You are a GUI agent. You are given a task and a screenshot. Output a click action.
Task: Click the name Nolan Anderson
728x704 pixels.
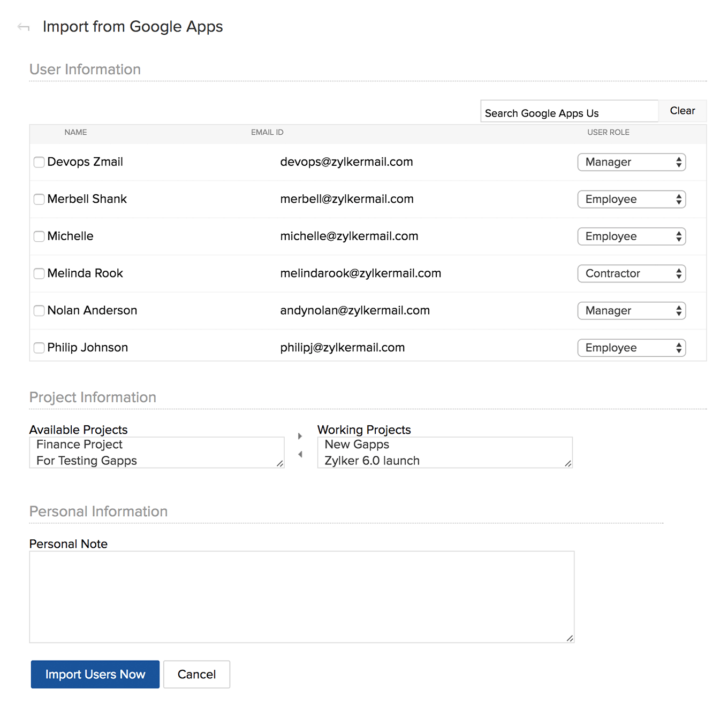(92, 310)
